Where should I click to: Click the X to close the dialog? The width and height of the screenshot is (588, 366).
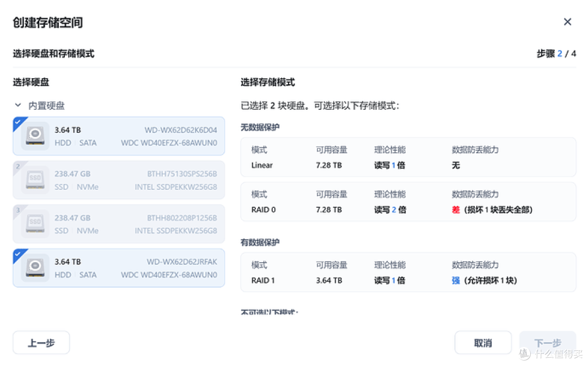click(568, 22)
